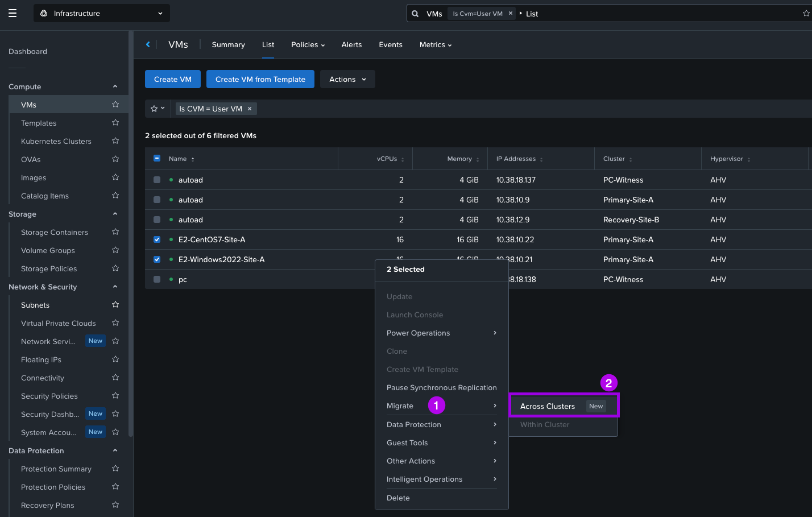Clear the Is Cvm=User VM search tag
The image size is (812, 517).
click(x=511, y=14)
